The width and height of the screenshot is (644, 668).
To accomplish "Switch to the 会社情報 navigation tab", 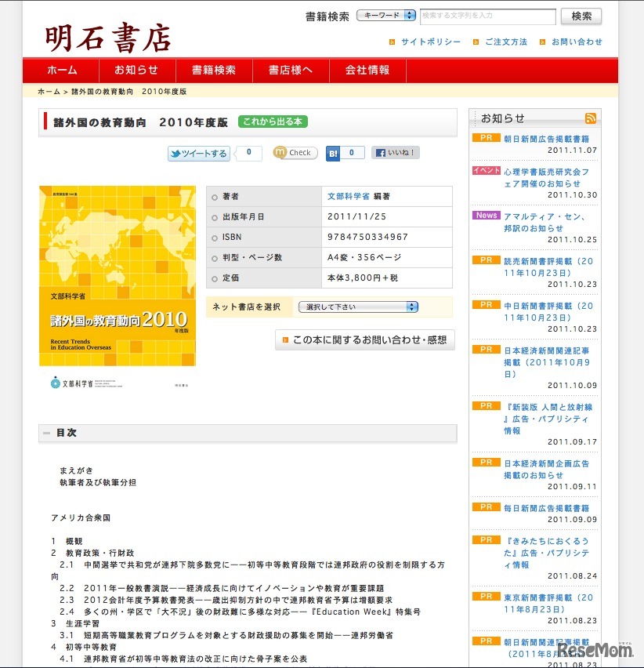I will tap(368, 70).
